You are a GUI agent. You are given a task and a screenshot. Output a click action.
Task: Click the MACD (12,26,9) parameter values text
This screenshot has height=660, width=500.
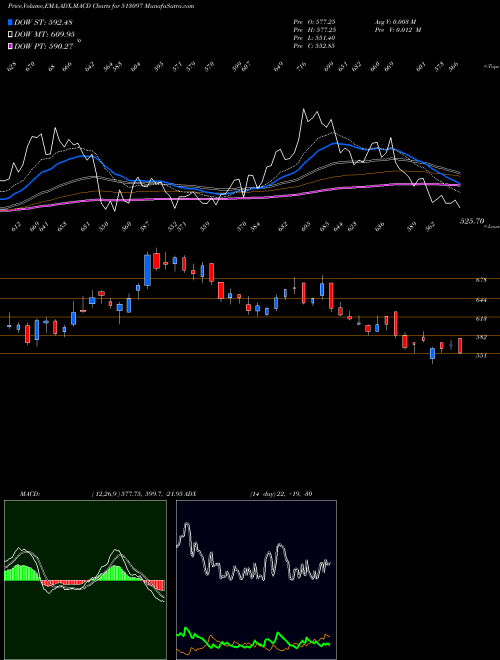click(137, 494)
